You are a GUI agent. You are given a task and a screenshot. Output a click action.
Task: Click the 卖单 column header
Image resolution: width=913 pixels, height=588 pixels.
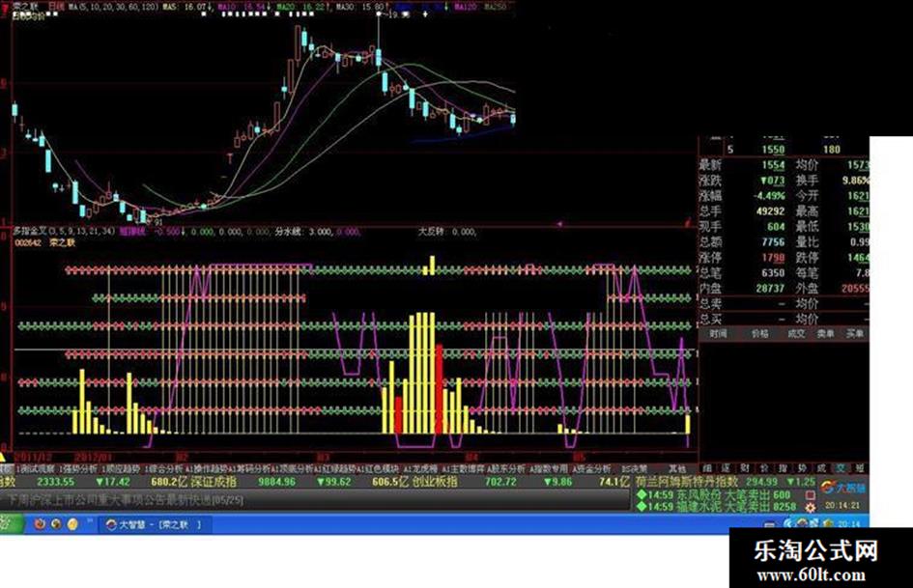point(825,334)
